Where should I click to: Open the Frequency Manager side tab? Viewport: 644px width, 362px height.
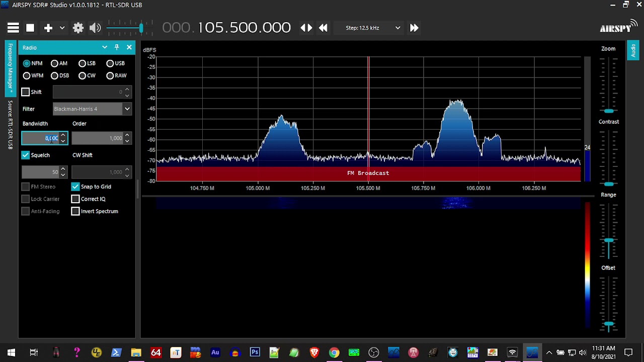pos(10,68)
